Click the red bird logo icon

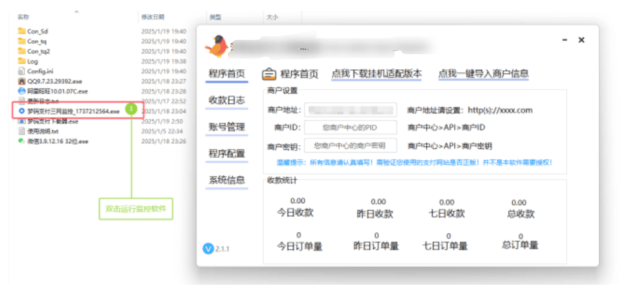tap(217, 45)
